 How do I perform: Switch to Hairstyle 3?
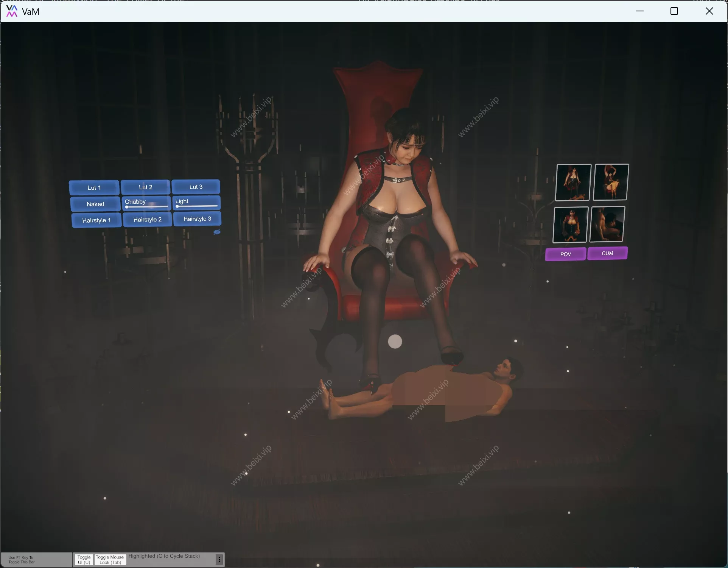click(x=197, y=218)
